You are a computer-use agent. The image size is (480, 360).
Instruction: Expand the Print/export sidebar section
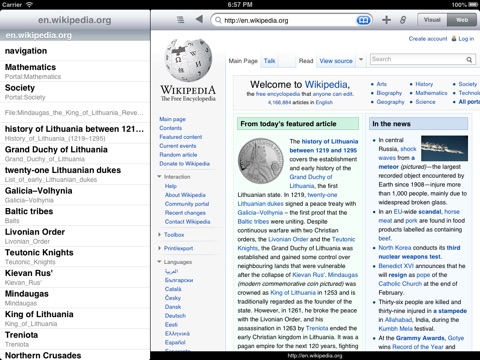tap(159, 248)
